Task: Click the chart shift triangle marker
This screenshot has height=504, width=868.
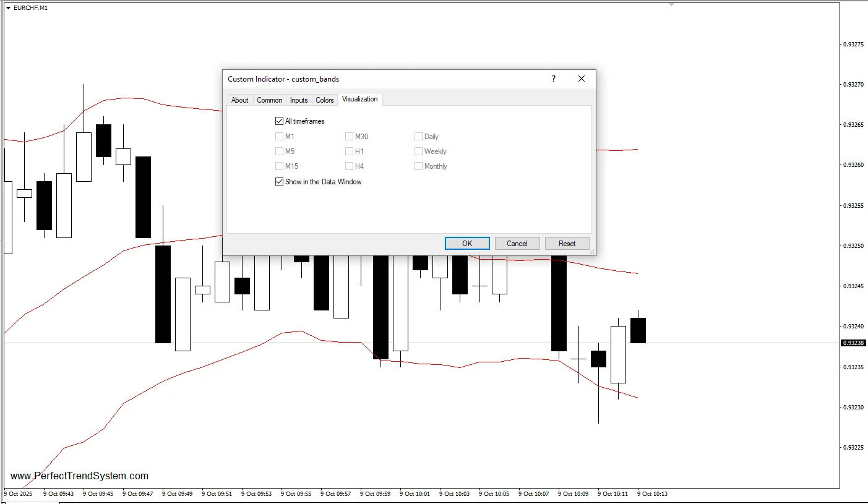Action: (x=671, y=4)
